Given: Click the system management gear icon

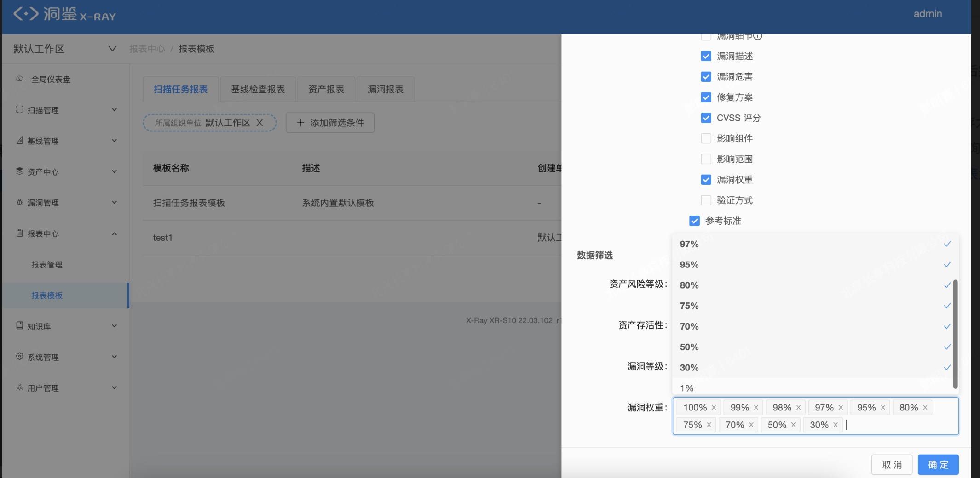Looking at the screenshot, I should coord(20,357).
